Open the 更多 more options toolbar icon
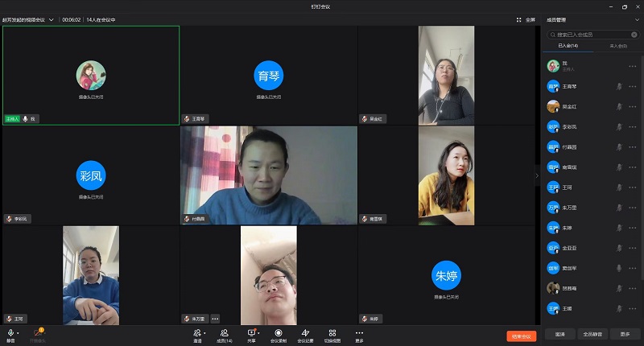The height and width of the screenshot is (346, 644). [359, 332]
